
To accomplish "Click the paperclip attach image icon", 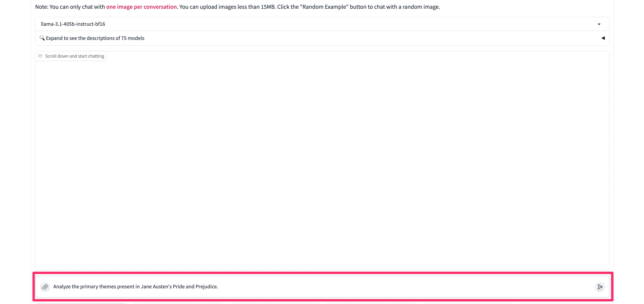I will pos(45,287).
